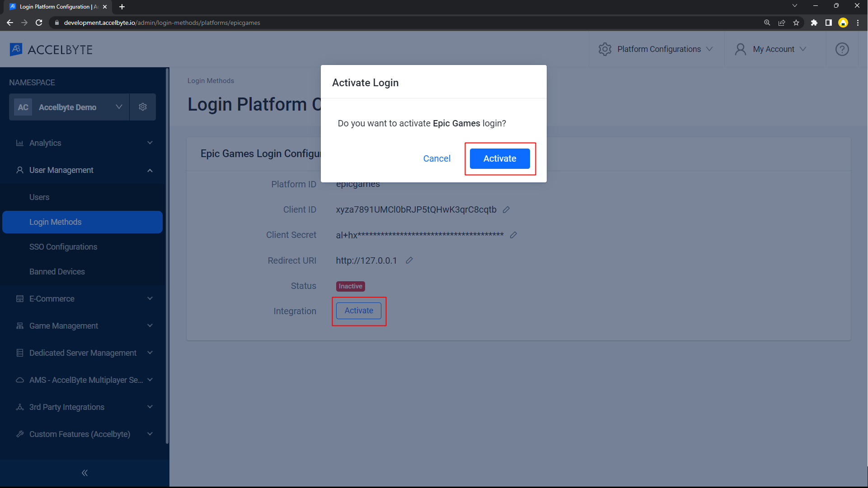
Task: Click the Inactive status badge
Action: click(350, 286)
